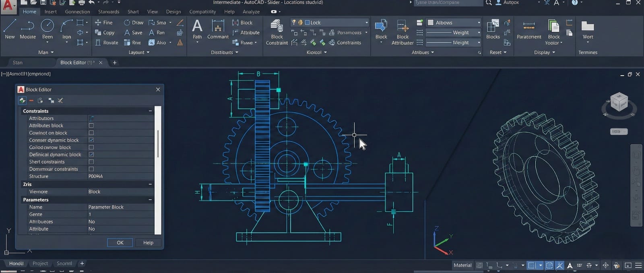
Task: Click the Commant dimension tool
Action: click(x=218, y=27)
